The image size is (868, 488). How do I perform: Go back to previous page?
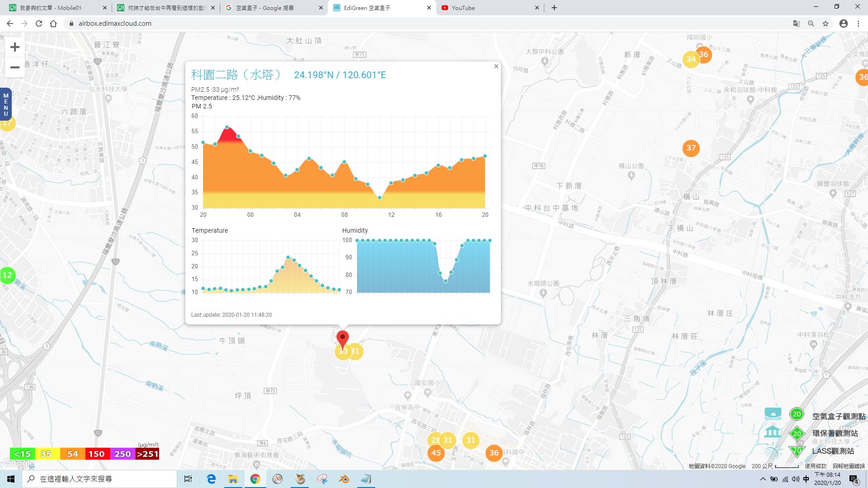coord(10,23)
